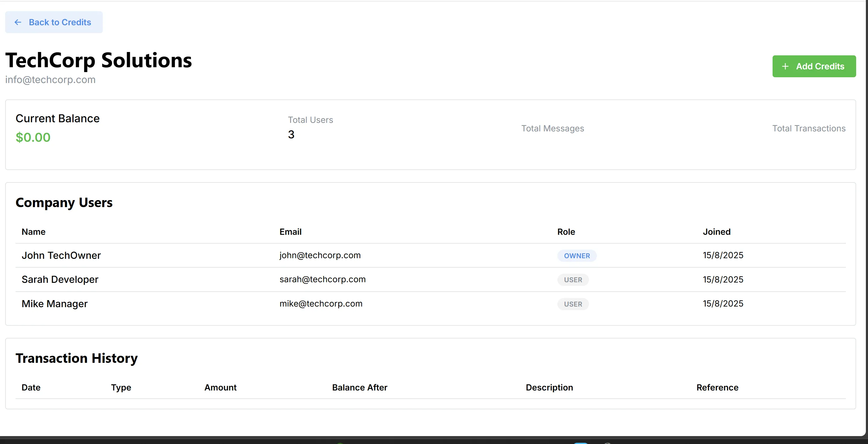Click info@techcorp.com under company title
868x444 pixels.
point(50,80)
